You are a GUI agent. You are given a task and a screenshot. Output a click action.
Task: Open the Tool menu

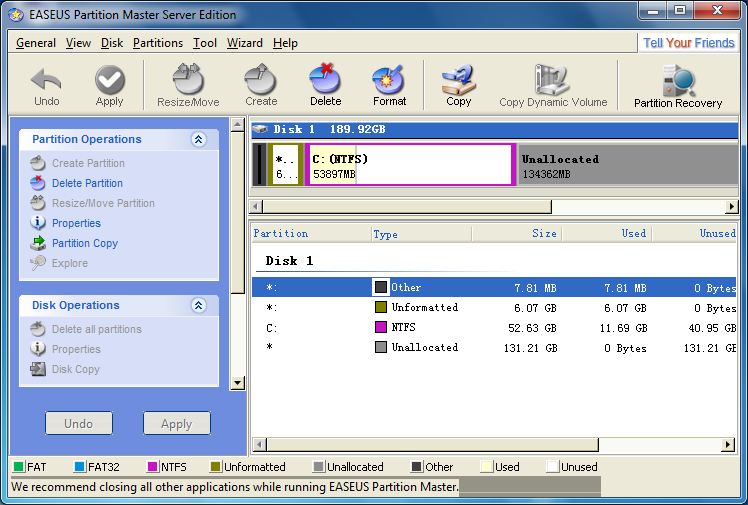205,43
